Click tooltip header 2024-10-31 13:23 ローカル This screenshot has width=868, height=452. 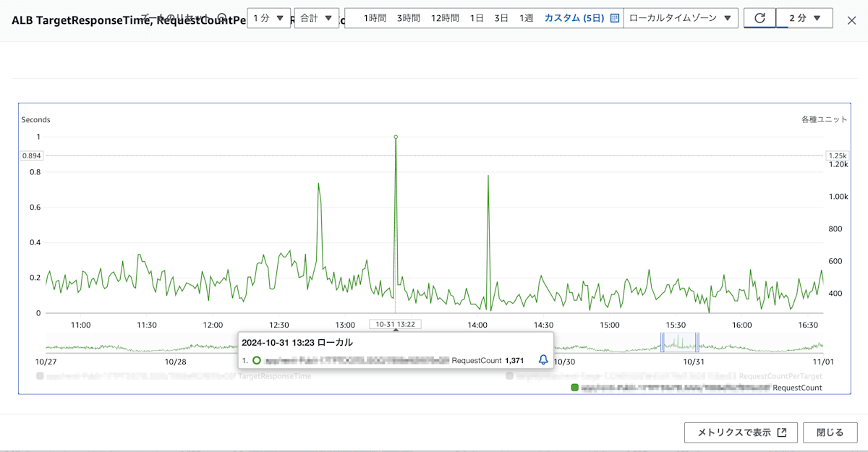tap(297, 342)
